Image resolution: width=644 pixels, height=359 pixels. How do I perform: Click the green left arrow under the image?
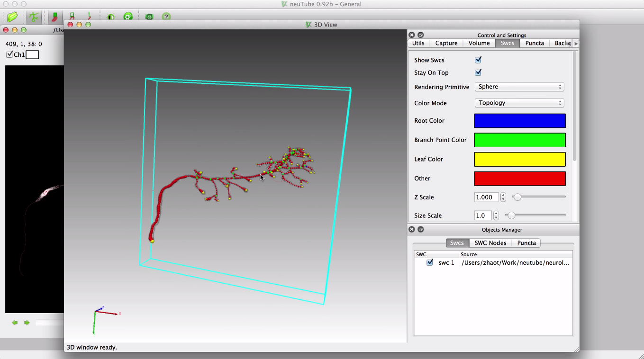(x=15, y=323)
